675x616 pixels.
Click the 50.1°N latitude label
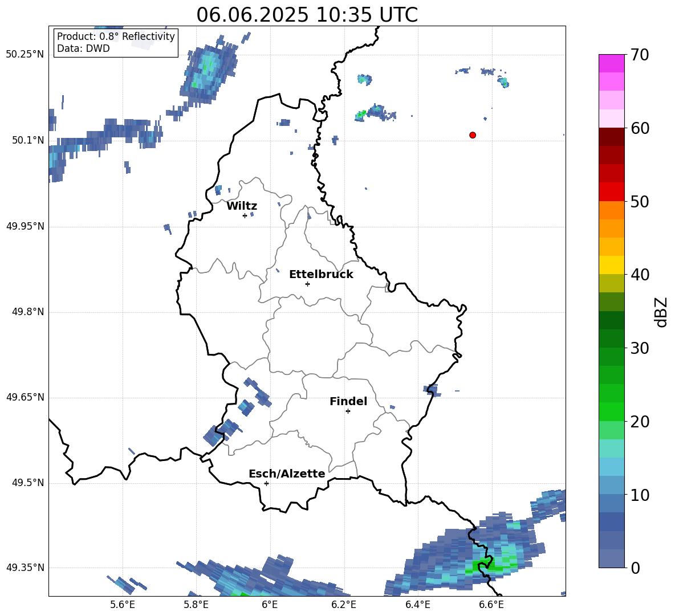28,140
